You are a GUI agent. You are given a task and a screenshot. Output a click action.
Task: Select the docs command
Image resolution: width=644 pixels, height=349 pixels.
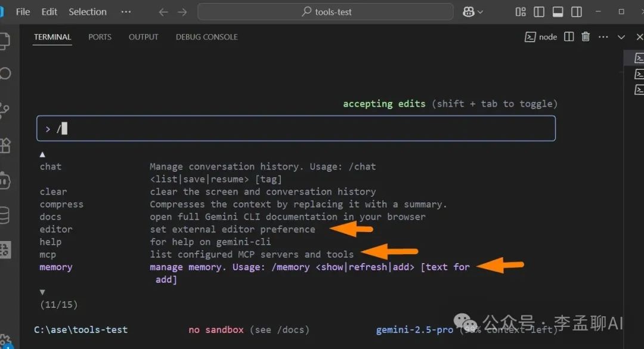click(x=50, y=217)
